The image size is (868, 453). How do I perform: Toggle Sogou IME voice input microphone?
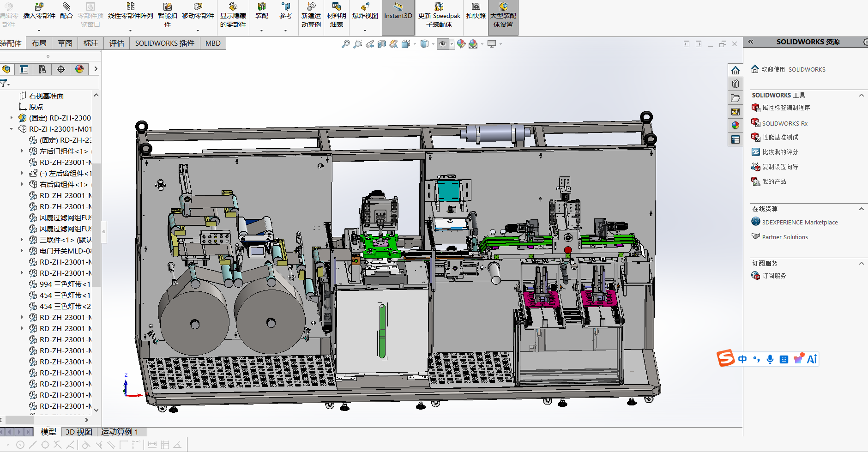point(770,359)
